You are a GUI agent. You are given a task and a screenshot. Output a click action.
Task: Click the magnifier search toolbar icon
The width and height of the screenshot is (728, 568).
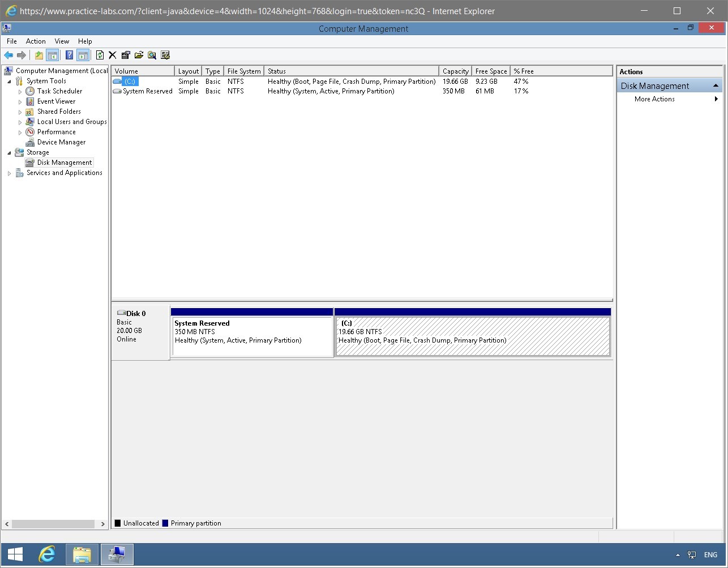point(152,55)
